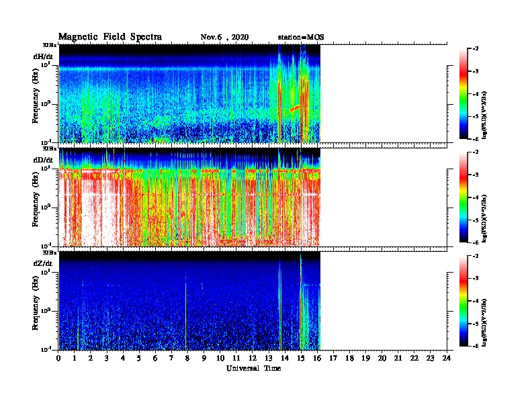Select the "dZ/dt" panel label
532x411 pixels.
pyautogui.click(x=43, y=263)
